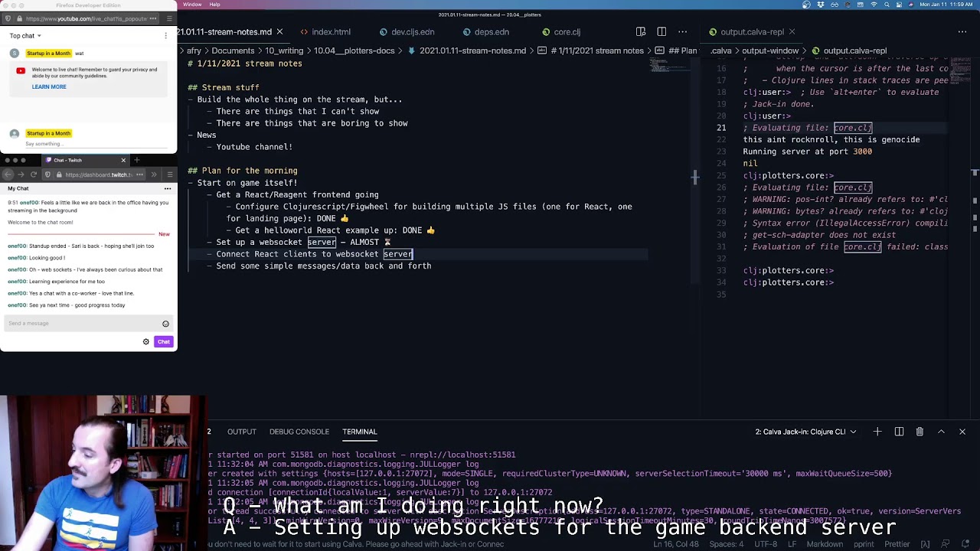Open more actions dots for the REPL editor group
This screenshot has width=980, height=551.
962,32
